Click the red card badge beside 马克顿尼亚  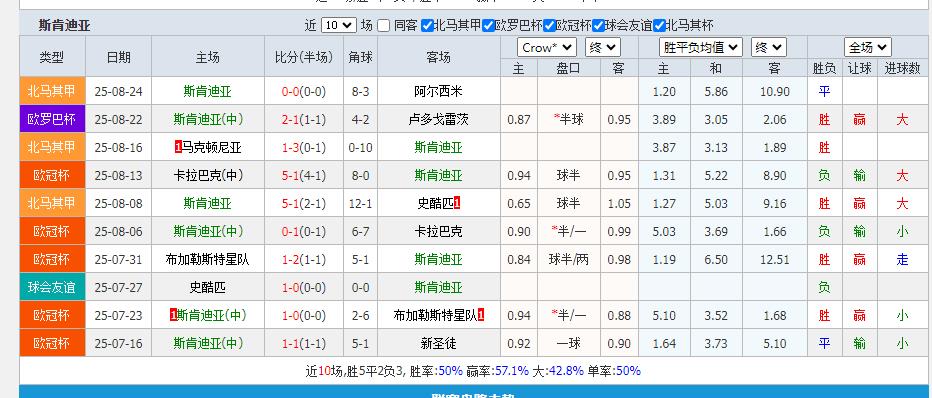[x=178, y=147]
